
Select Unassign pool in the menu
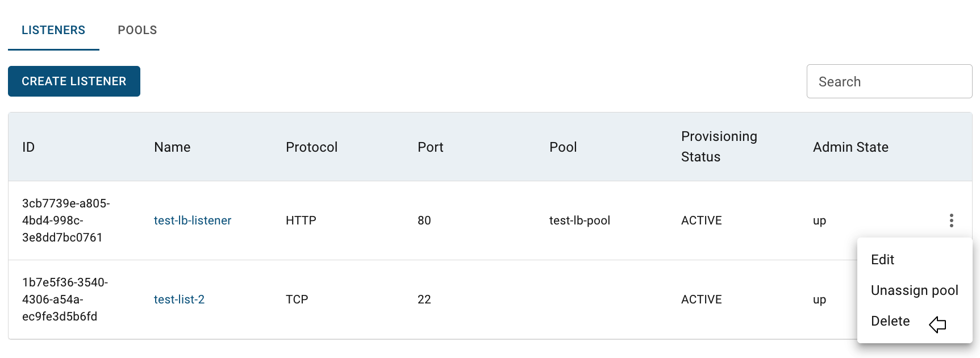(915, 290)
